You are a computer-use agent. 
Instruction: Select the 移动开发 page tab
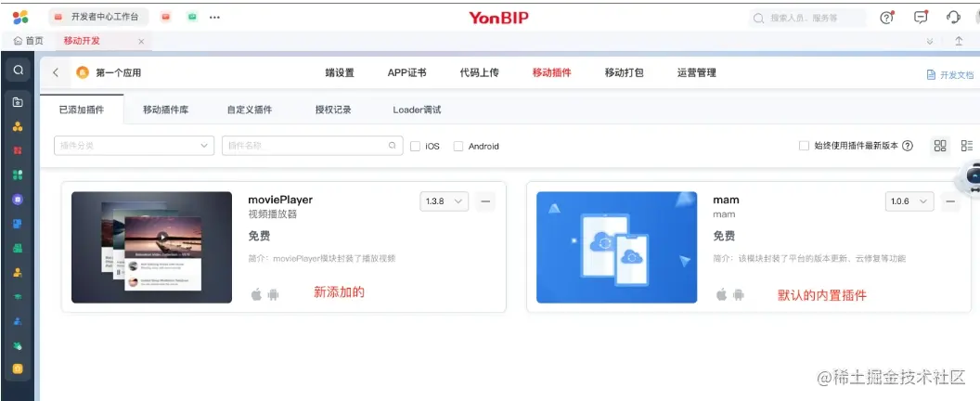82,41
